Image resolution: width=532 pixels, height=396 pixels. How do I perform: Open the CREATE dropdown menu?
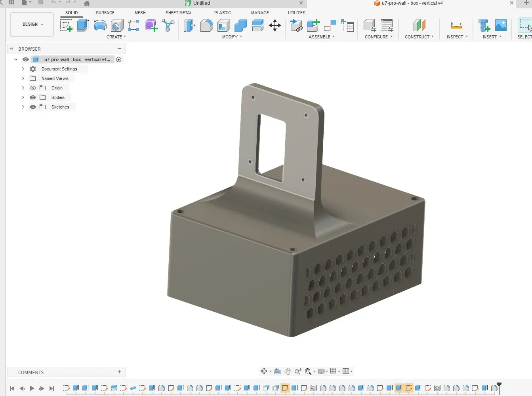pos(116,37)
